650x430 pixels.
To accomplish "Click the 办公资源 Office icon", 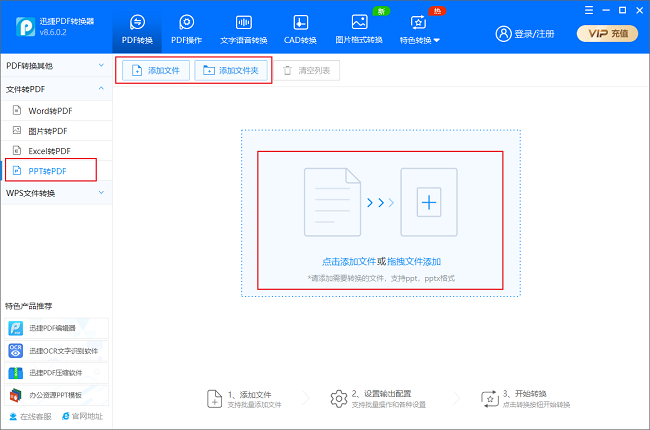I will tap(16, 395).
